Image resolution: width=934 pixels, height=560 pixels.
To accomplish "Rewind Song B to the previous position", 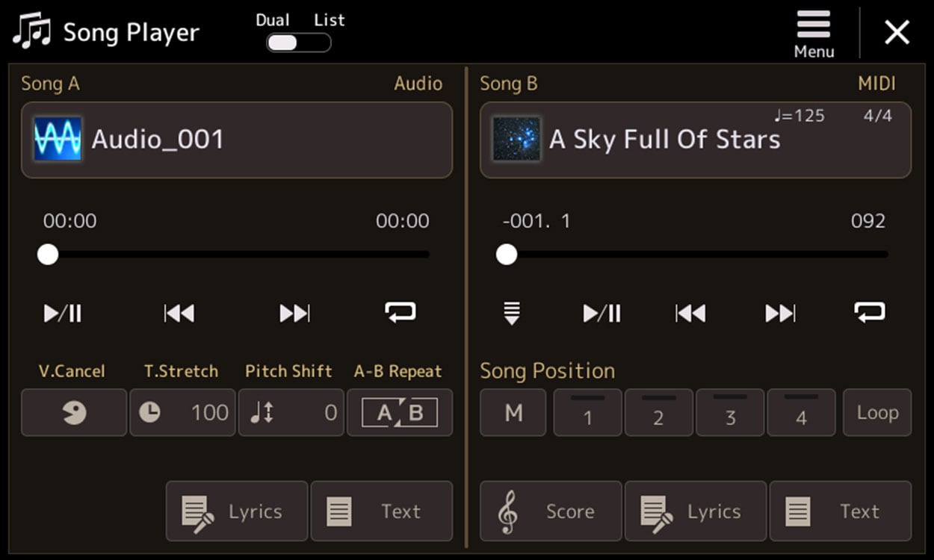I will click(x=690, y=313).
